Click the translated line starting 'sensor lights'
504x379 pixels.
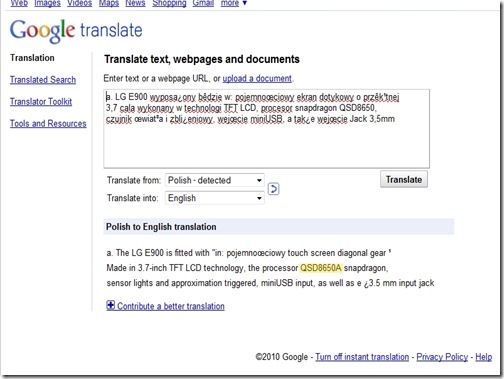270,283
